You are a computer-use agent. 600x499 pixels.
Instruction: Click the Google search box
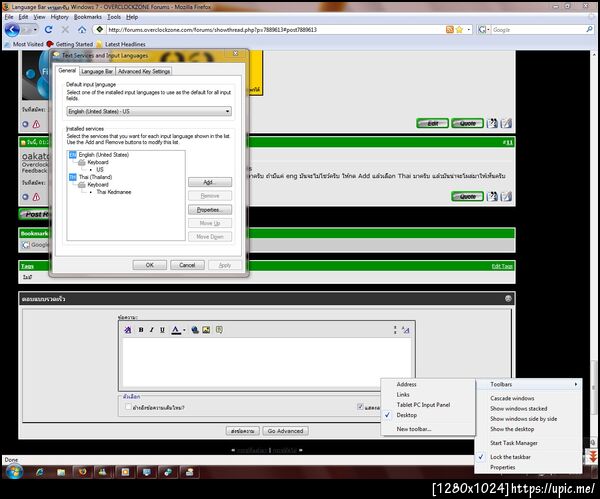tap(538, 29)
